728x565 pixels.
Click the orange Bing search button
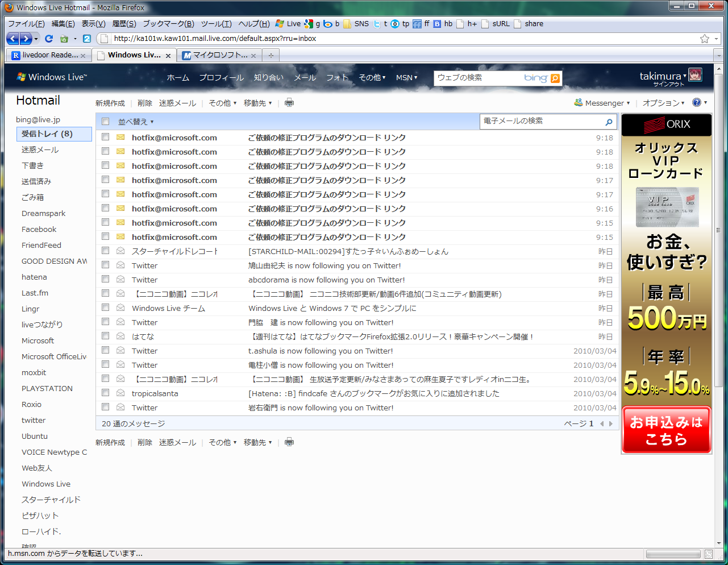555,78
